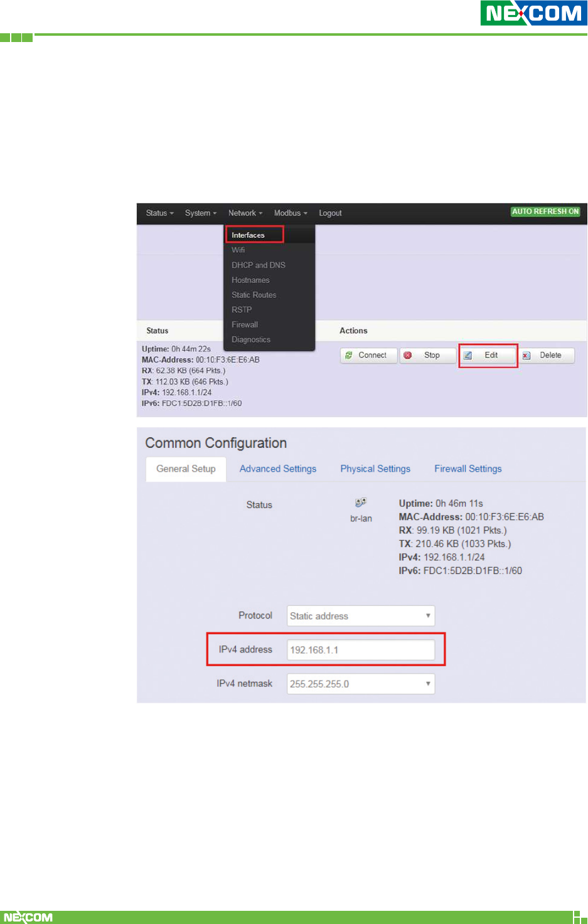Select the RX 99.19 KB text
Image resolution: width=588 pixels, height=924 pixels.
tap(453, 531)
